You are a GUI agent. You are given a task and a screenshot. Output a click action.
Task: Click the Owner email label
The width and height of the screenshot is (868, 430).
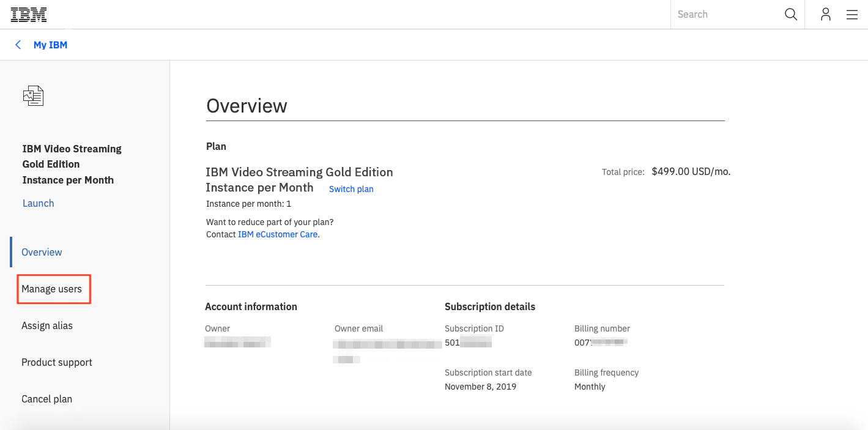tap(359, 328)
